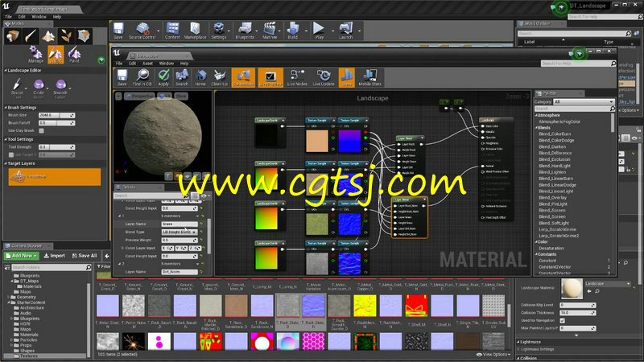
Task: Open Circle brush dropdown
Action: 47,88
